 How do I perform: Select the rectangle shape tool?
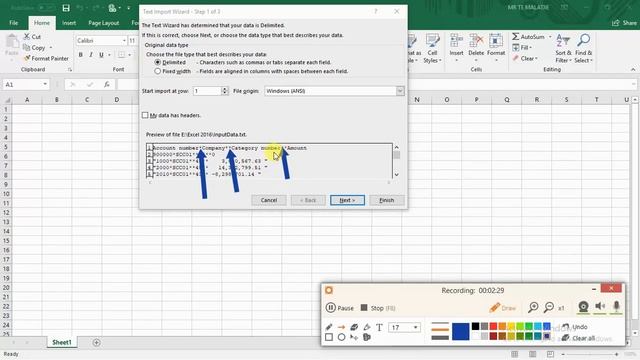[329, 337]
